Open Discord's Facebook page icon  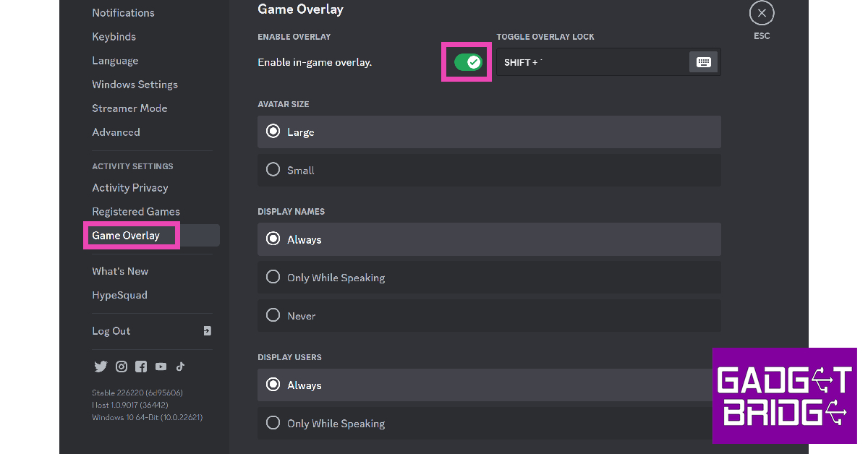[x=141, y=367]
